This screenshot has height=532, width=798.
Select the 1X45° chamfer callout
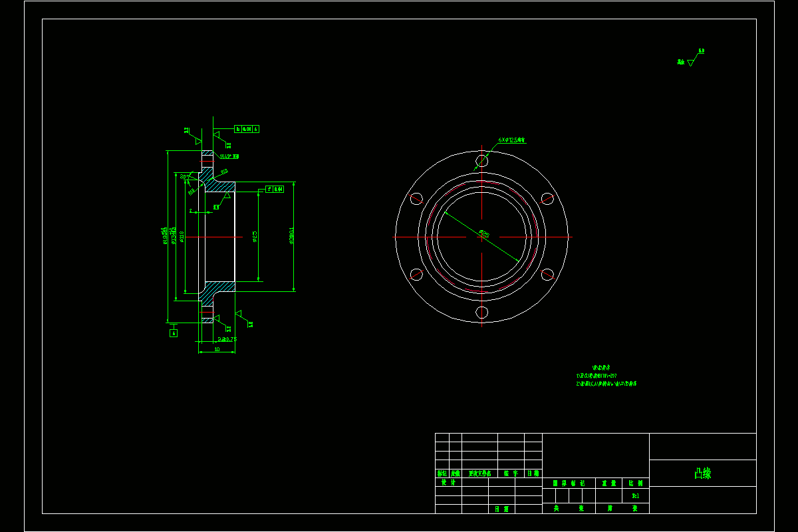click(229, 157)
